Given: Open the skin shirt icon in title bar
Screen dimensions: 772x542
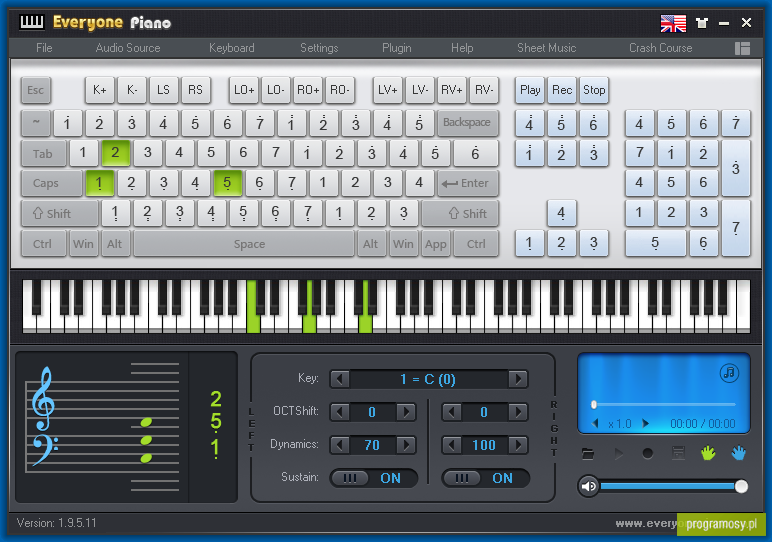Looking at the screenshot, I should coord(702,23).
